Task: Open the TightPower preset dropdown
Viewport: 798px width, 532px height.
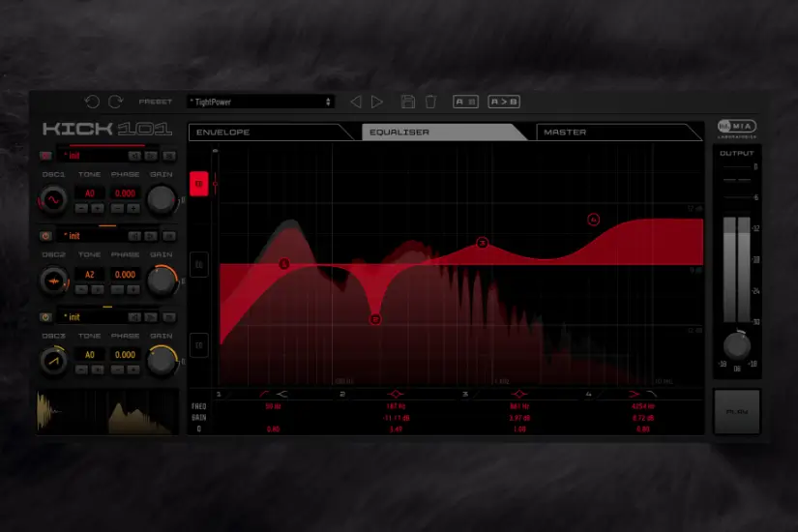Action: click(x=260, y=102)
